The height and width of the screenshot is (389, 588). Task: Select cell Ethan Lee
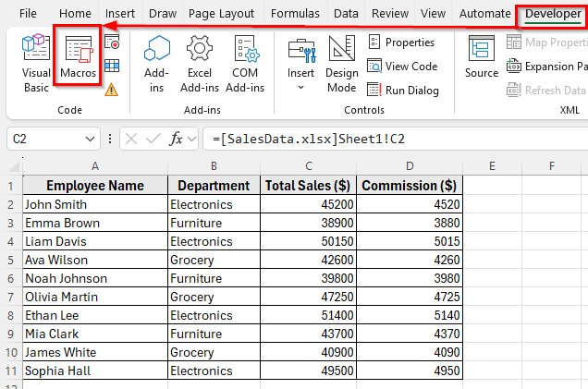click(x=95, y=315)
